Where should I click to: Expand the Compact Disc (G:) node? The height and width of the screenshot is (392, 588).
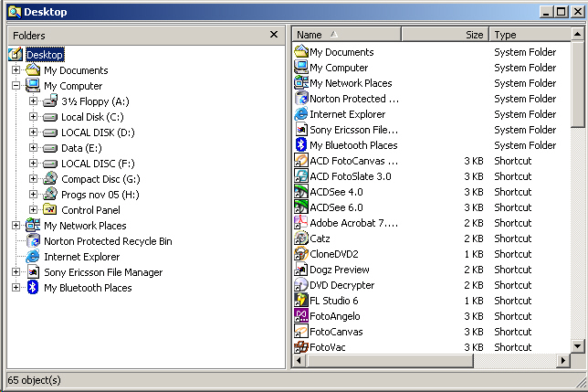[x=33, y=179]
